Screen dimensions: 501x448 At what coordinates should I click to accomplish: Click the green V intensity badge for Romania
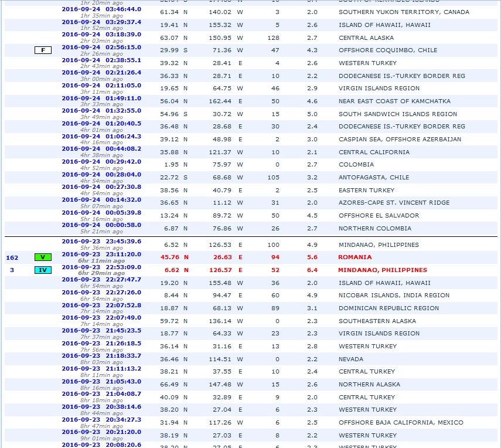(x=43, y=257)
